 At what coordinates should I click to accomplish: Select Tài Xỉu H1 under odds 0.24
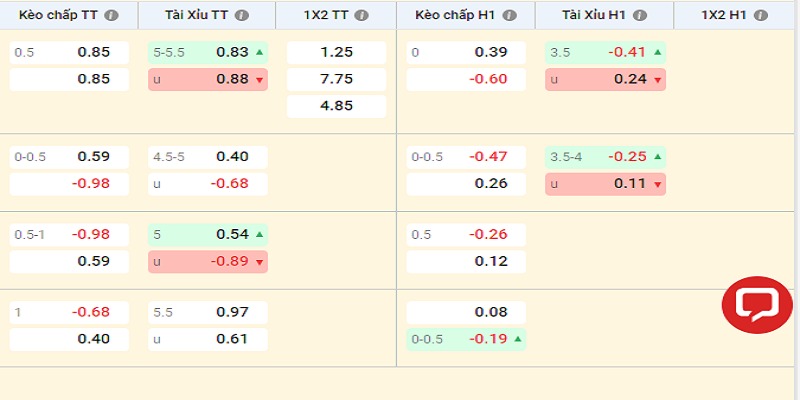pos(605,79)
